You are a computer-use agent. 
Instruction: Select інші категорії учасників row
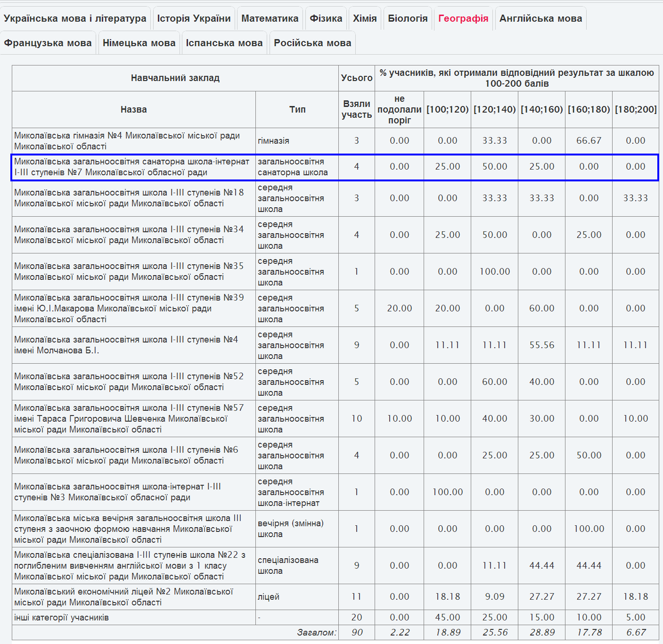click(61, 618)
